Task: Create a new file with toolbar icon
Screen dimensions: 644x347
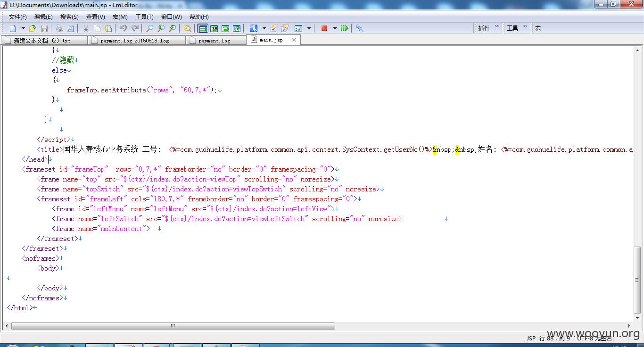Action: click(13, 28)
